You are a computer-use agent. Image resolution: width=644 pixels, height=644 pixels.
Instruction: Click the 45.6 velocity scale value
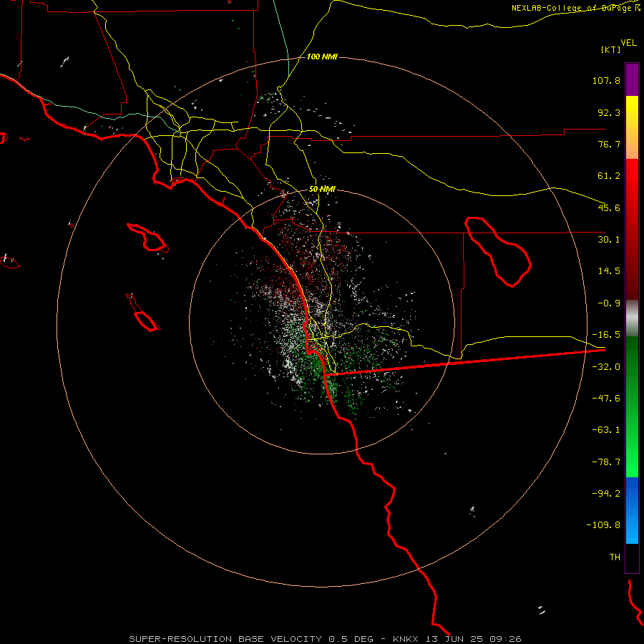[609, 208]
